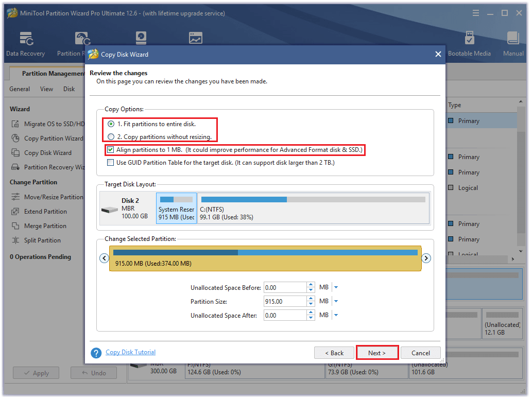Select Copy Partition Wizard in sidebar
Image resolution: width=532 pixels, height=399 pixels.
point(54,138)
